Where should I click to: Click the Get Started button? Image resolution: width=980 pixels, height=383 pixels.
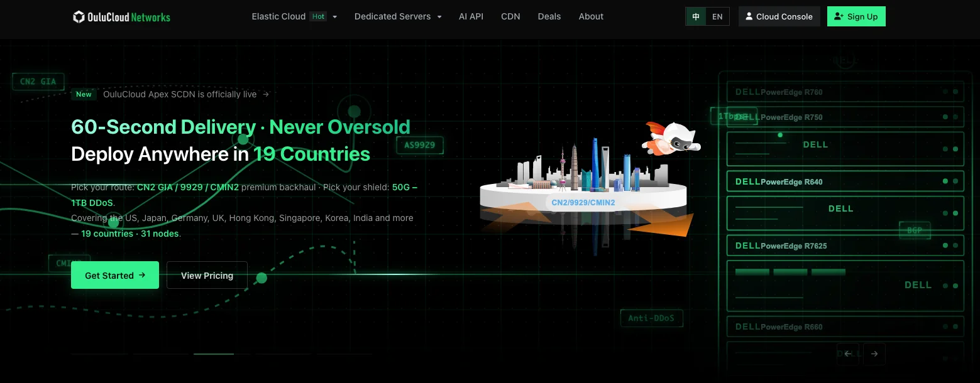115,275
